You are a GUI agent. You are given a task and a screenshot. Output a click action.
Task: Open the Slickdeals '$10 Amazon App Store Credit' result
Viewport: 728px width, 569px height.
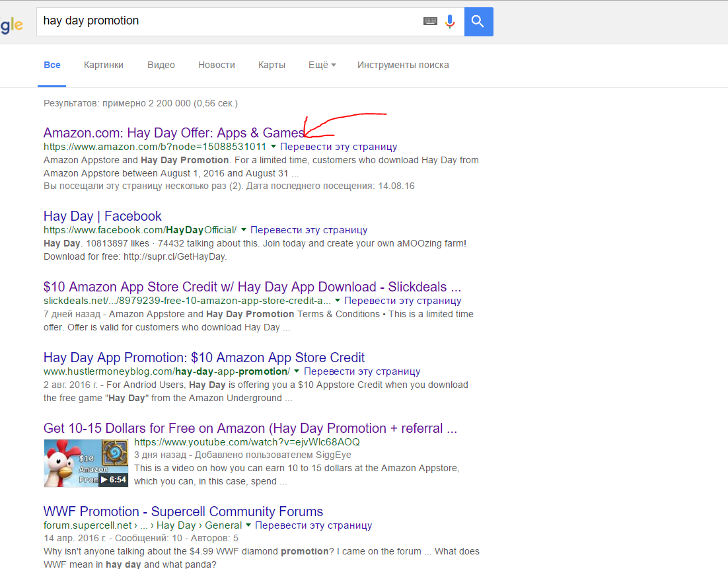pyautogui.click(x=252, y=287)
